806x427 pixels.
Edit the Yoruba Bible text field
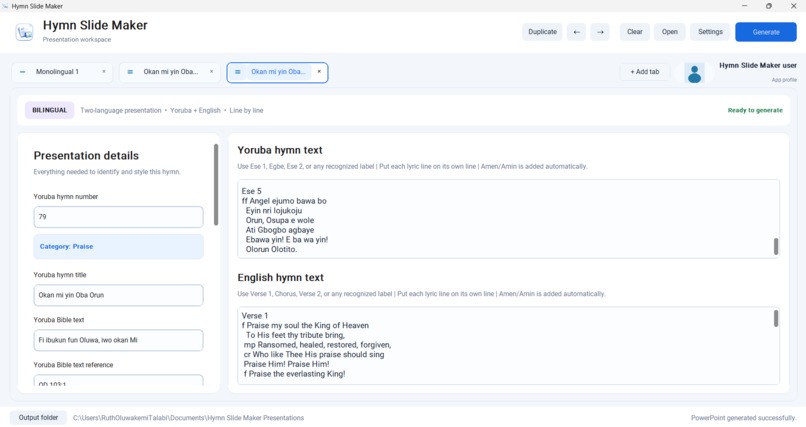pyautogui.click(x=118, y=340)
